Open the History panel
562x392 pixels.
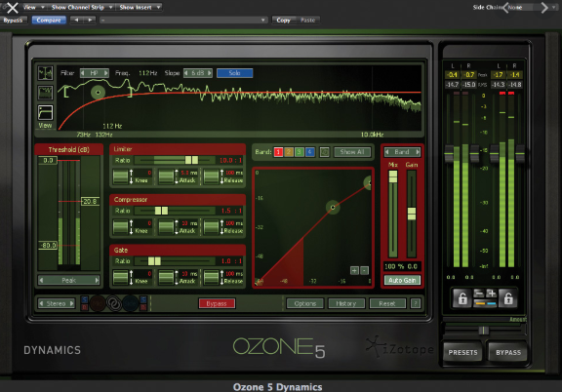point(346,303)
